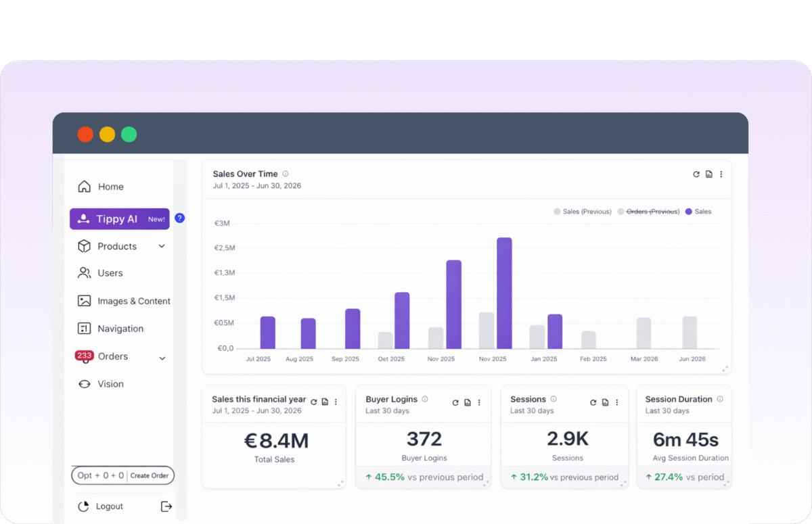Refresh the Buyer Logins card

(455, 402)
